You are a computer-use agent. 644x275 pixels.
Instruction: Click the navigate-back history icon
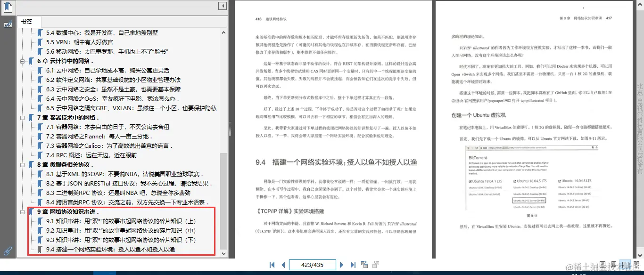coord(364,264)
